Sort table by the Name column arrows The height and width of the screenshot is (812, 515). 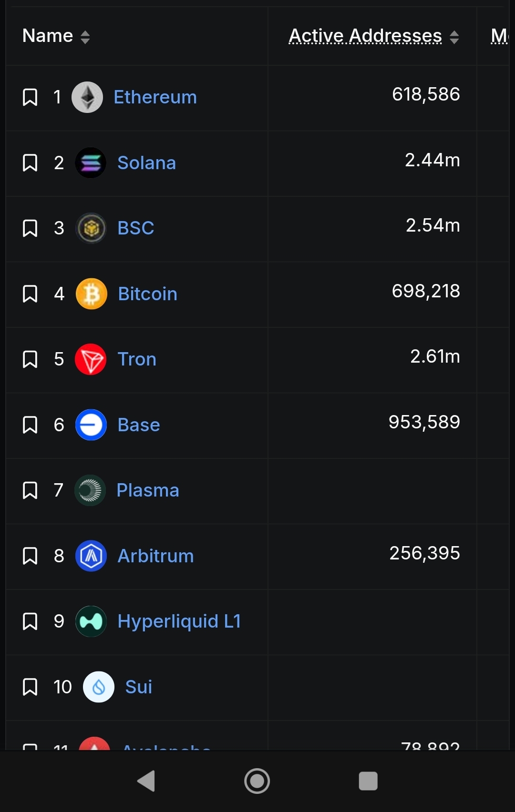(85, 37)
